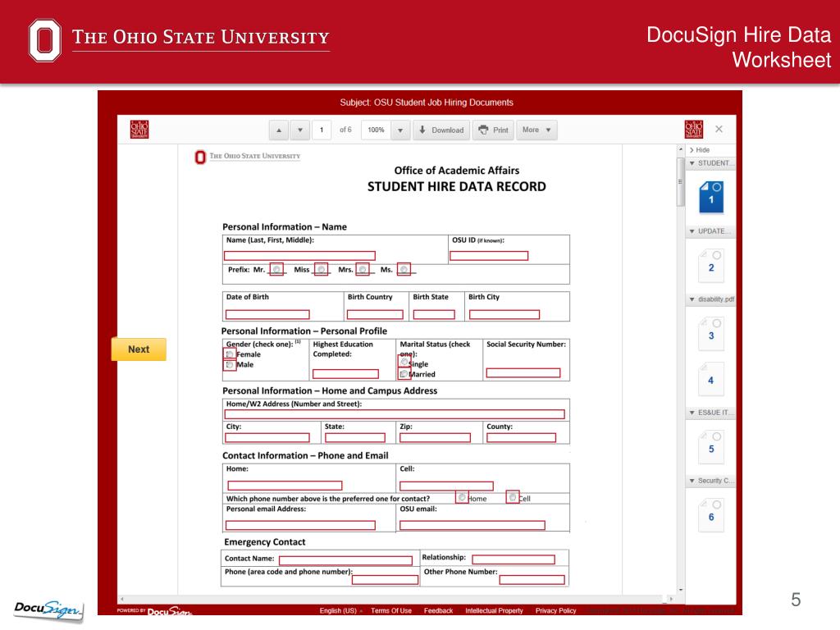Close the DocuSign panel with X
The image size is (840, 630).
click(719, 129)
